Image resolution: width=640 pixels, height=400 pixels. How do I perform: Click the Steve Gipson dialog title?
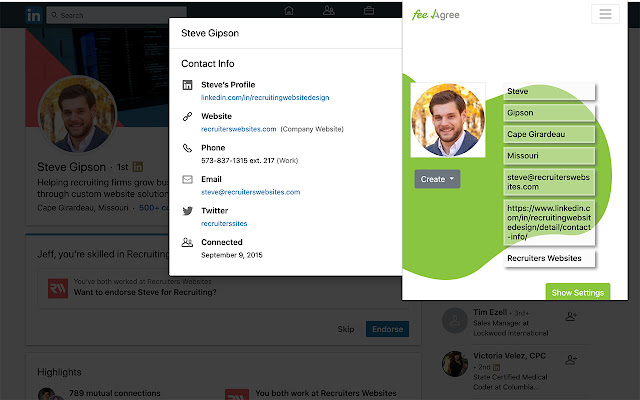(x=210, y=33)
